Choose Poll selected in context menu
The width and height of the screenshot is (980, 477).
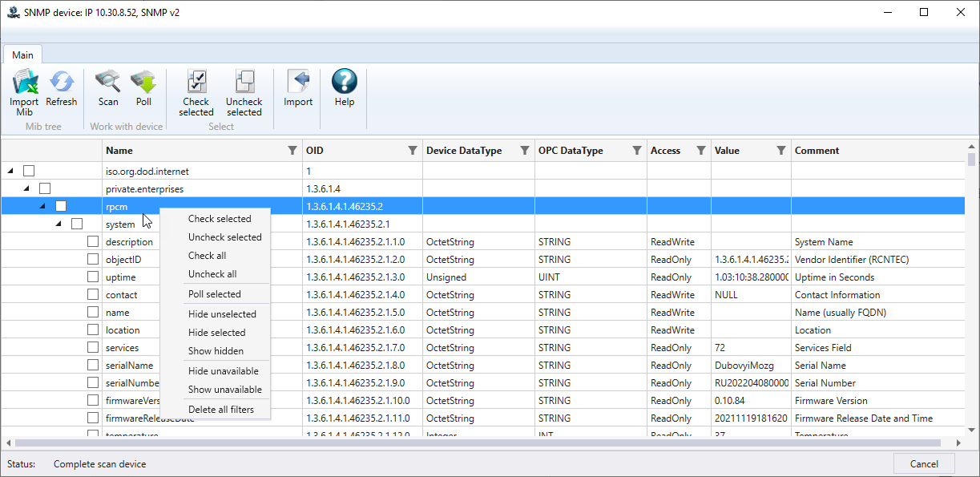pos(216,294)
